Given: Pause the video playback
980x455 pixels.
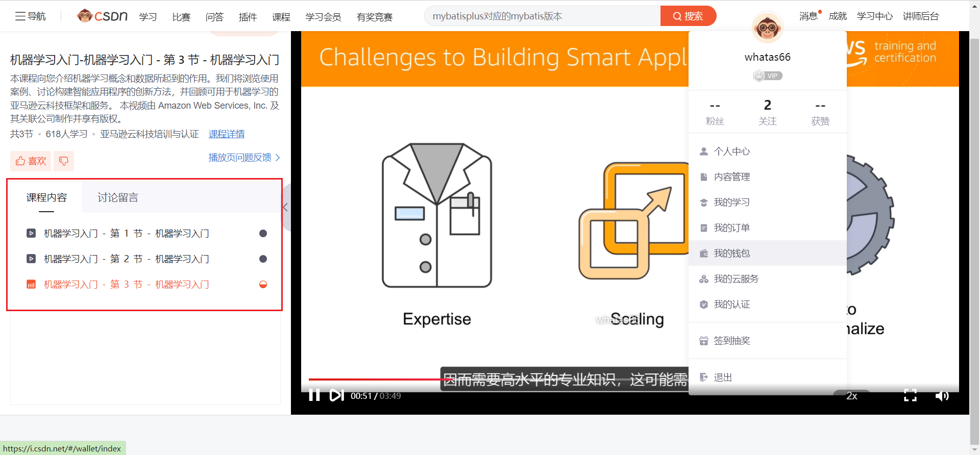Looking at the screenshot, I should coord(314,395).
